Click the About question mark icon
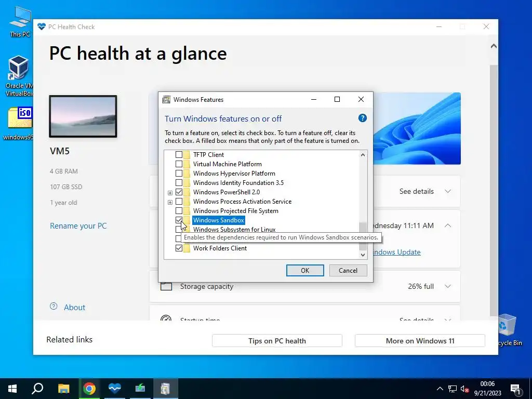Viewport: 532px width, 399px height. point(54,307)
